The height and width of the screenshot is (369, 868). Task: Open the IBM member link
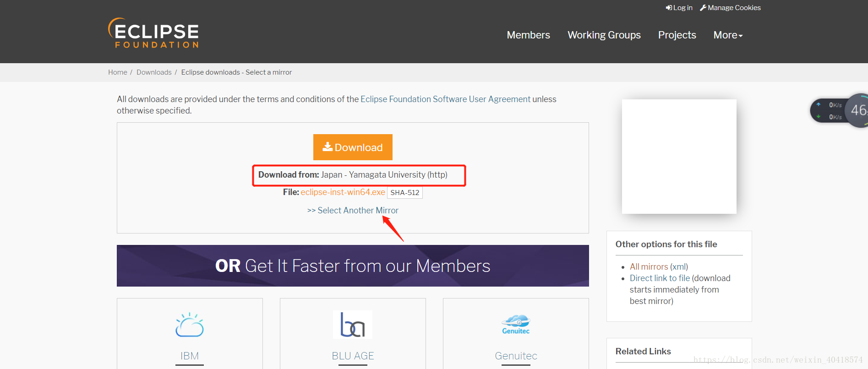click(x=190, y=356)
